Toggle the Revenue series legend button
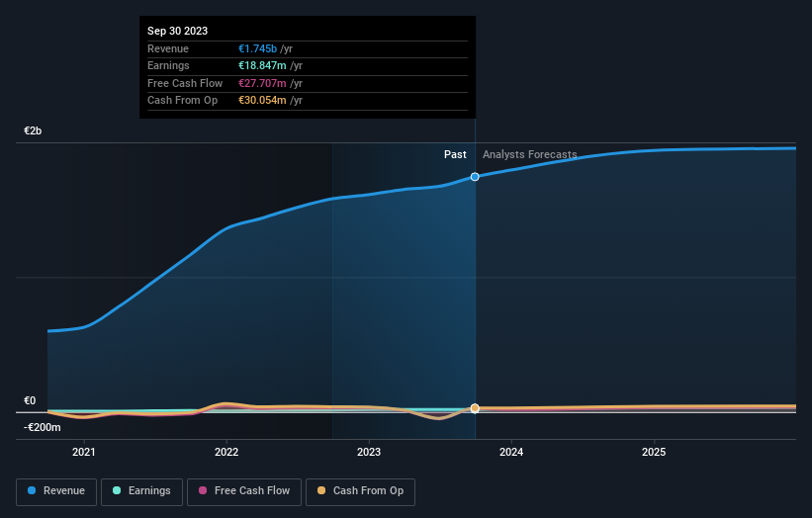Screen dimensions: 812x518 tap(56, 491)
